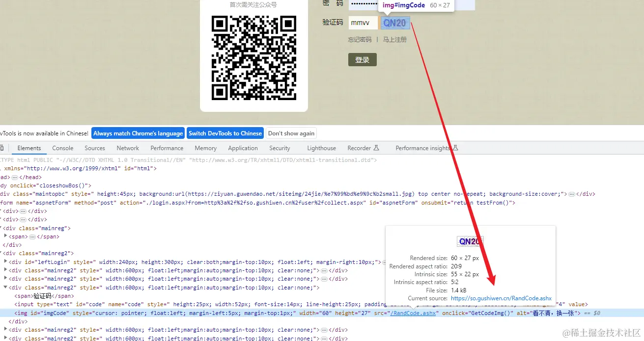Viewport: 644px width, 341px height.
Task: Open the 忘记密码 forgot password link
Action: pos(360,40)
